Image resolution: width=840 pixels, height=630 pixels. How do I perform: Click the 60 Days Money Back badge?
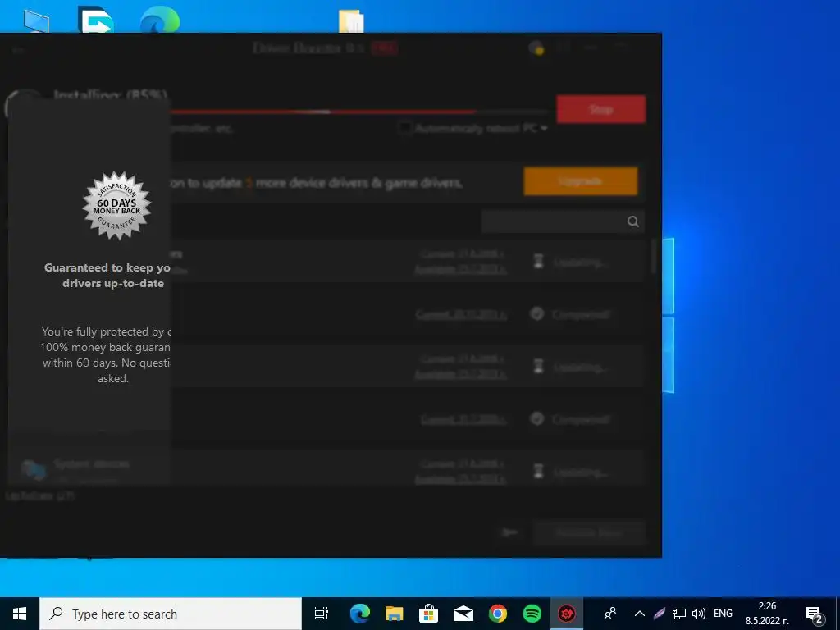pos(116,206)
